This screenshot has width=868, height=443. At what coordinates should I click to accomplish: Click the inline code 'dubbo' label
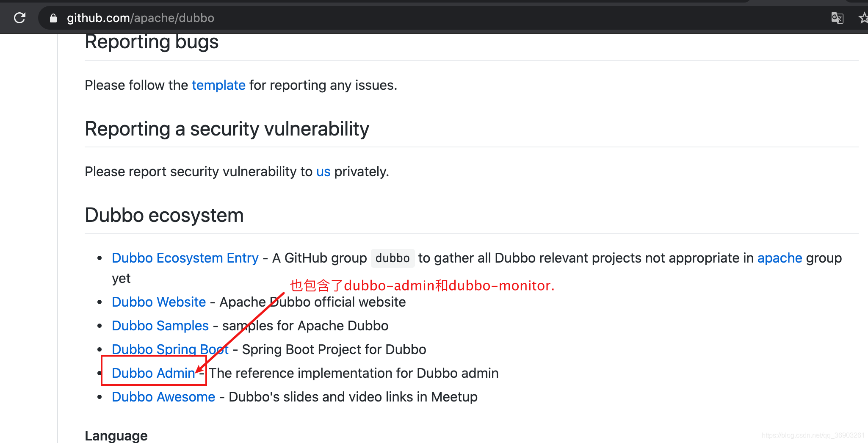pos(393,258)
